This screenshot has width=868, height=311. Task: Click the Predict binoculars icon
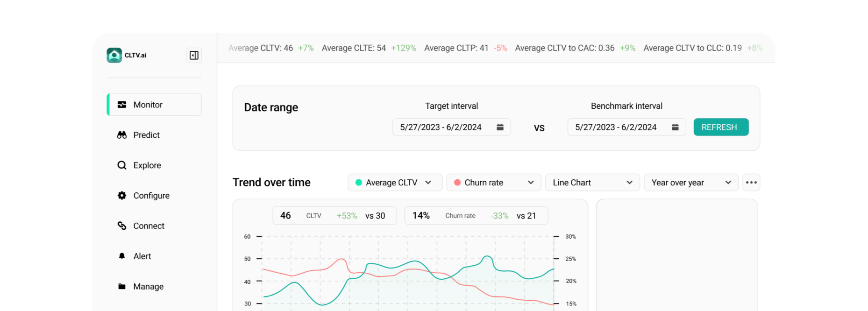[x=122, y=135]
